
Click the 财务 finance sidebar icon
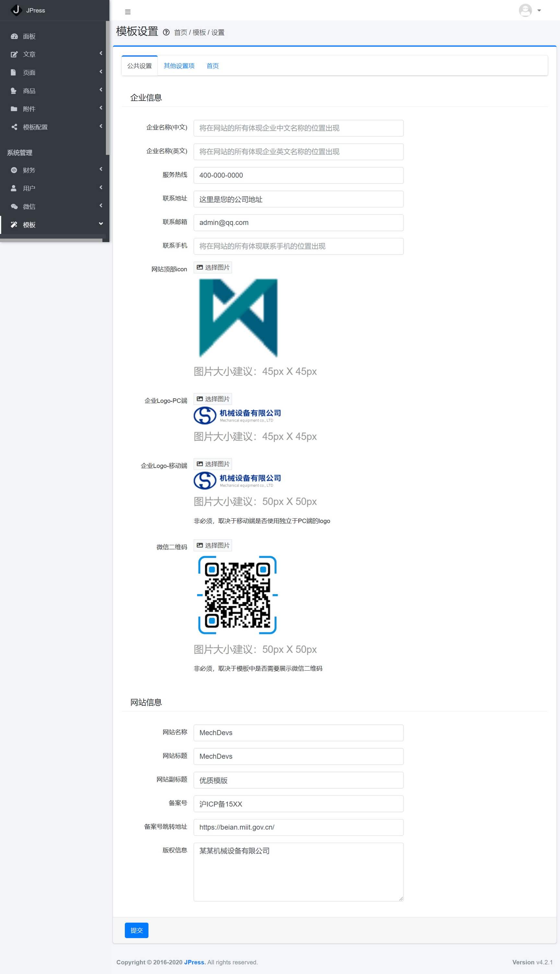coord(14,170)
